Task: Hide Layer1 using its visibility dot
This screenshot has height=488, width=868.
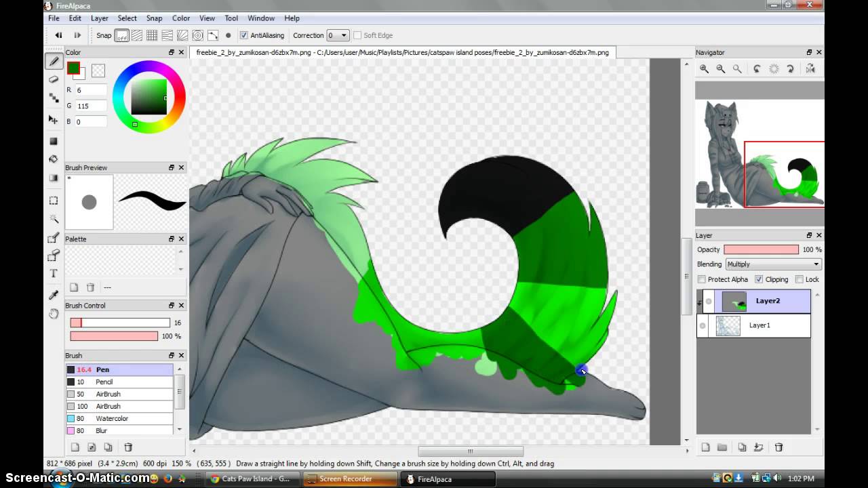Action: (x=703, y=326)
